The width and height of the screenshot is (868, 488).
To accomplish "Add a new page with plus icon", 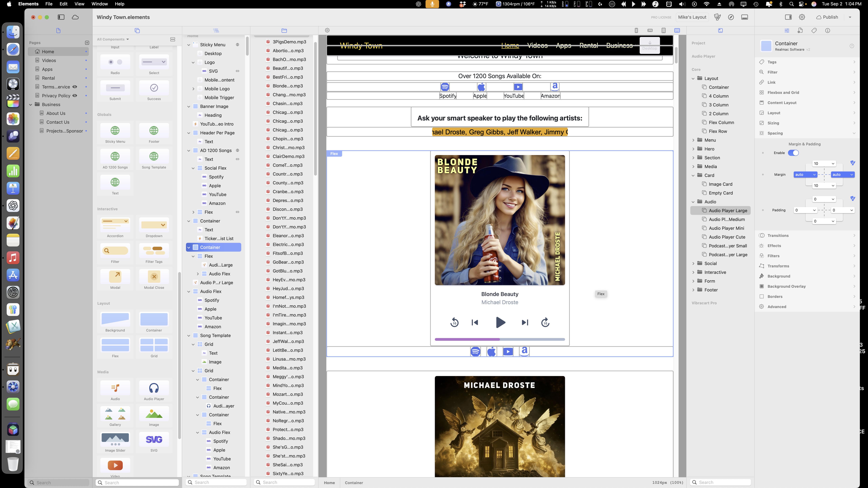I will [87, 43].
